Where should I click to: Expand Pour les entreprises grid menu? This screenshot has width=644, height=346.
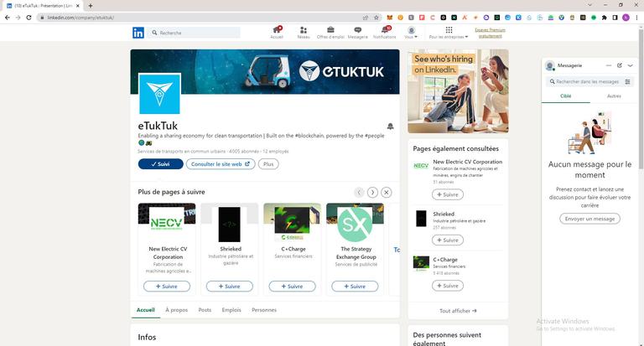point(449,33)
